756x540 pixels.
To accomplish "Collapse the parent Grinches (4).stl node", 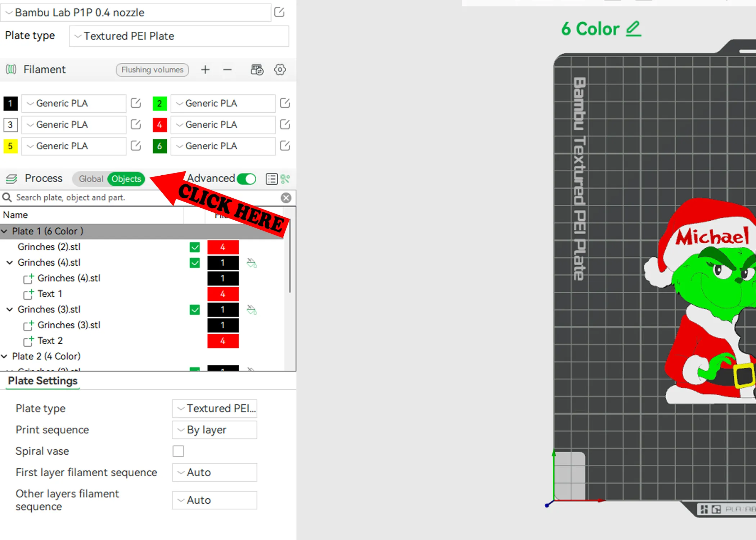I will click(10, 262).
